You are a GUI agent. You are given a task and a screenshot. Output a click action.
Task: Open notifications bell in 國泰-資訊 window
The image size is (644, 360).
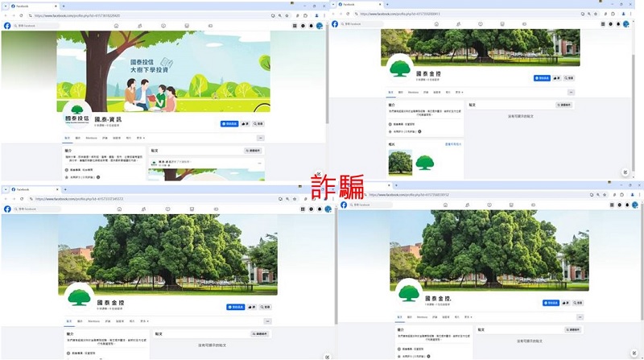311,26
